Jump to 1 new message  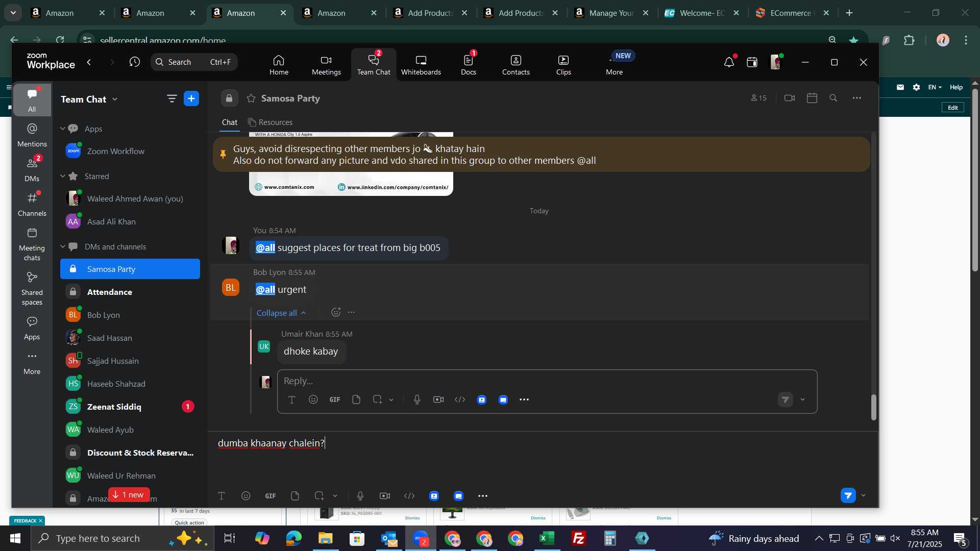(x=129, y=495)
